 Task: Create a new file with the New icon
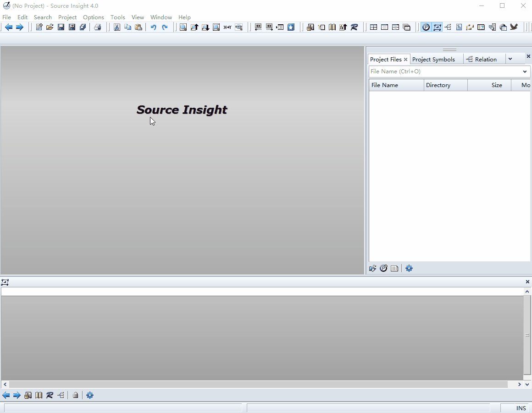[39, 27]
